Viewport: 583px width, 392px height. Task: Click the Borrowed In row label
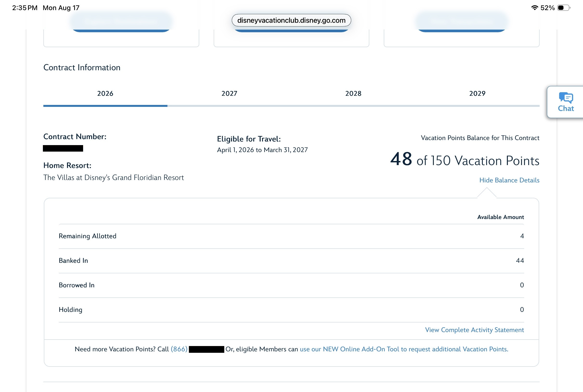(77, 285)
